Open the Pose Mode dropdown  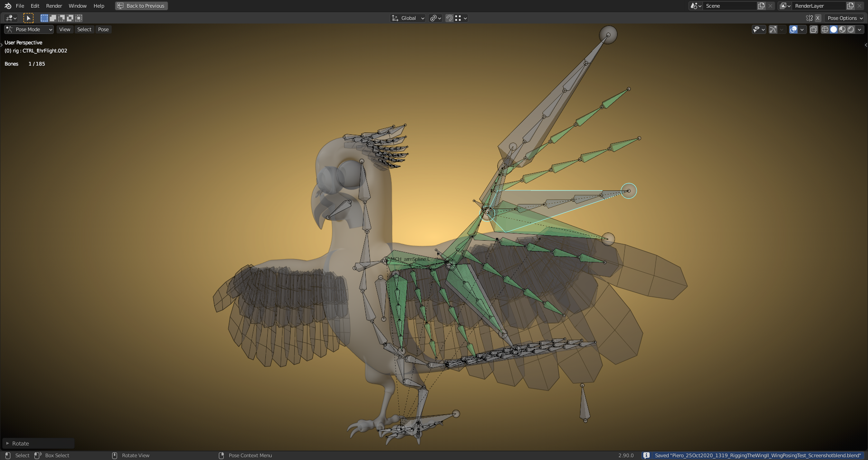[28, 29]
